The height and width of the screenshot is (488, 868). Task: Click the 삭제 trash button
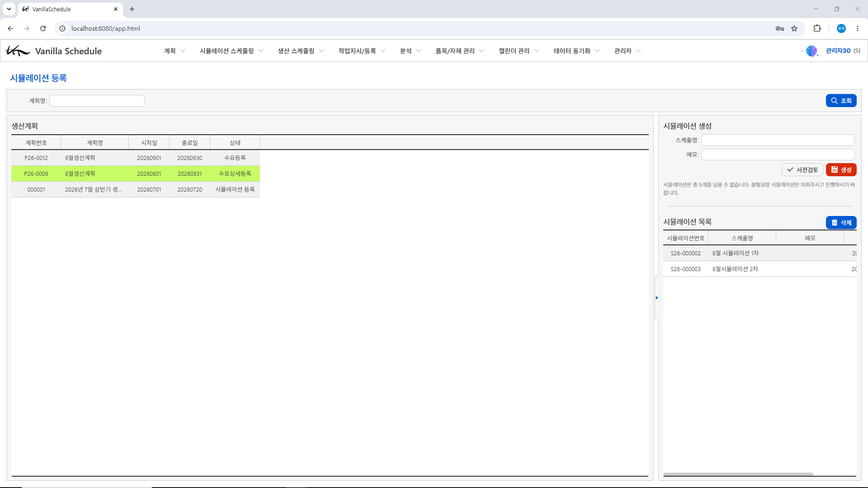pos(841,223)
